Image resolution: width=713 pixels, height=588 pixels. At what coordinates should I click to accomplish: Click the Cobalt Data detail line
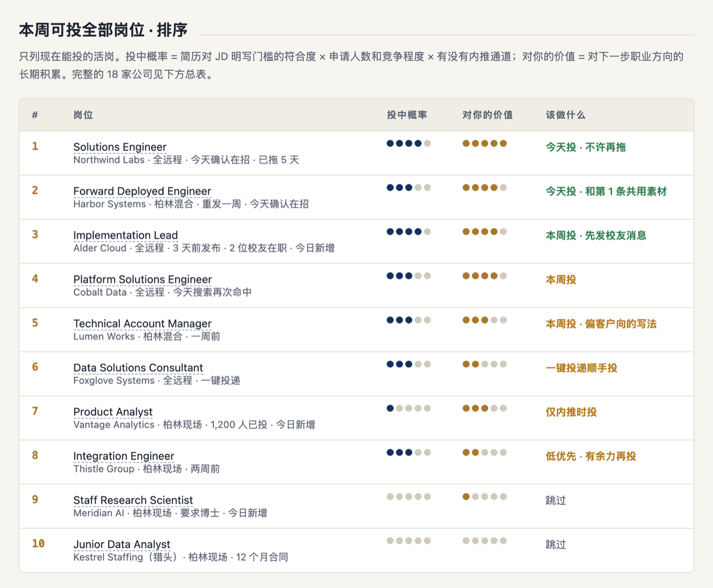pos(163,292)
